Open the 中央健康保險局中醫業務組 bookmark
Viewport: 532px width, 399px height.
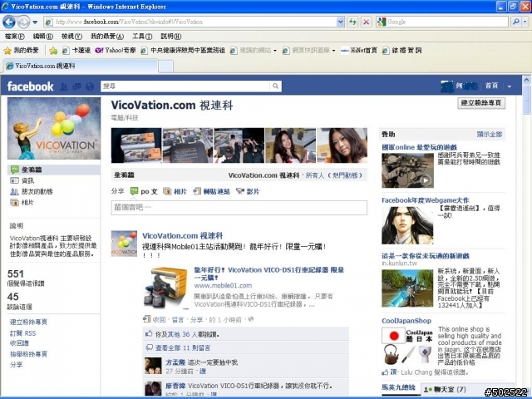[x=183, y=51]
